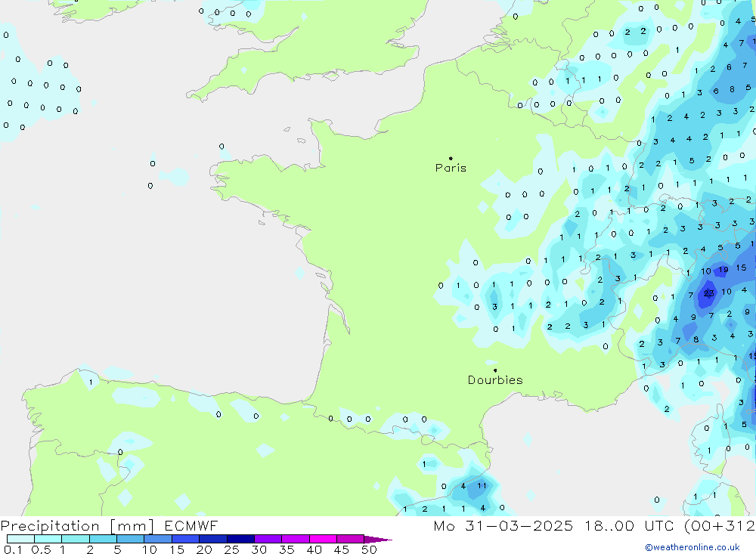The height and width of the screenshot is (554, 756).
Task: Click the '0.5' legend scale label
Action: coord(41,549)
